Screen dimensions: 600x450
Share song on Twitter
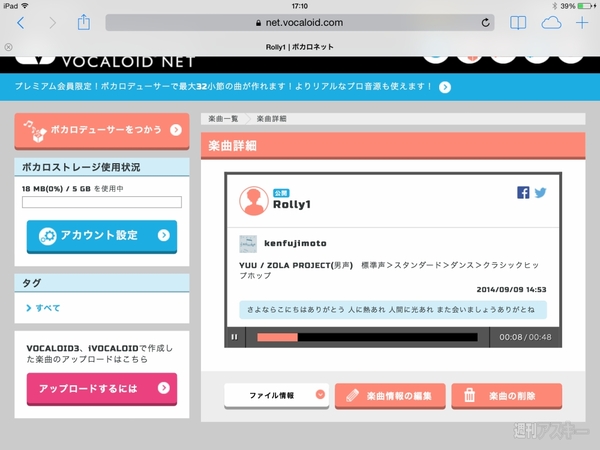(x=540, y=192)
